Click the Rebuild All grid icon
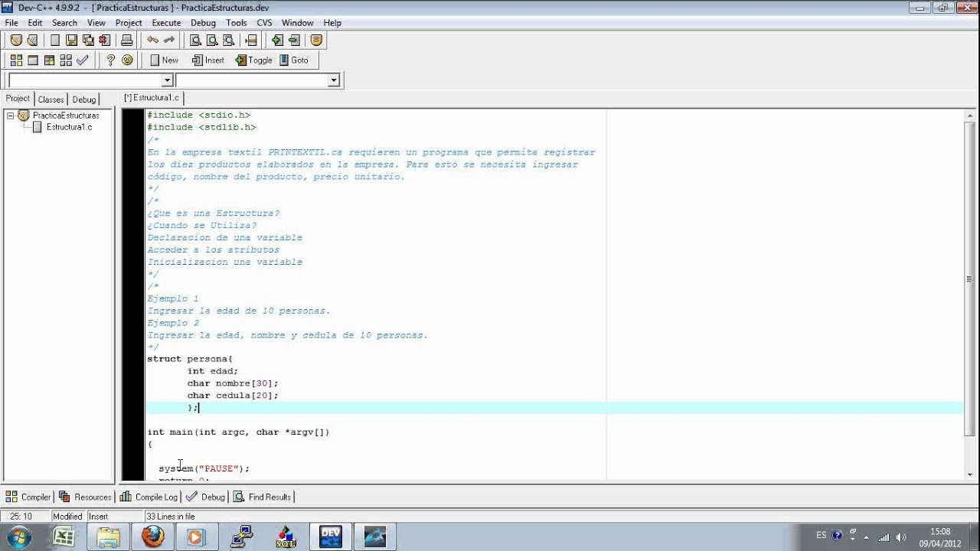 click(x=66, y=60)
